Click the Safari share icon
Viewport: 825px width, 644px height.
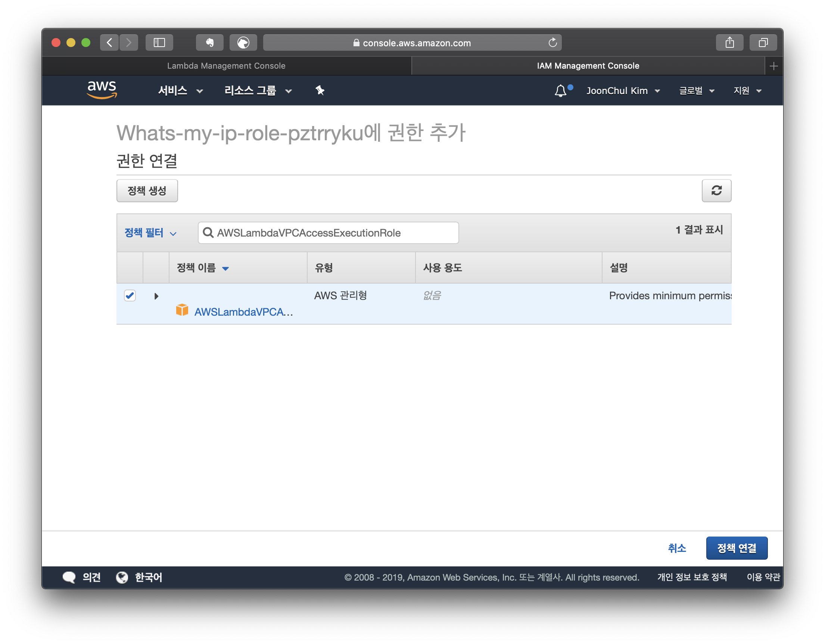(x=729, y=43)
